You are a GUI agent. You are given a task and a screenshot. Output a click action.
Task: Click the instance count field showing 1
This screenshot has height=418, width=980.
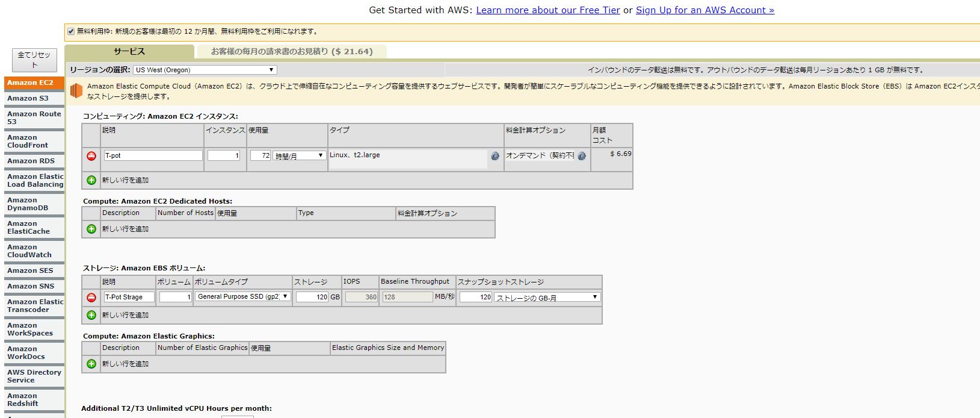pyautogui.click(x=224, y=155)
